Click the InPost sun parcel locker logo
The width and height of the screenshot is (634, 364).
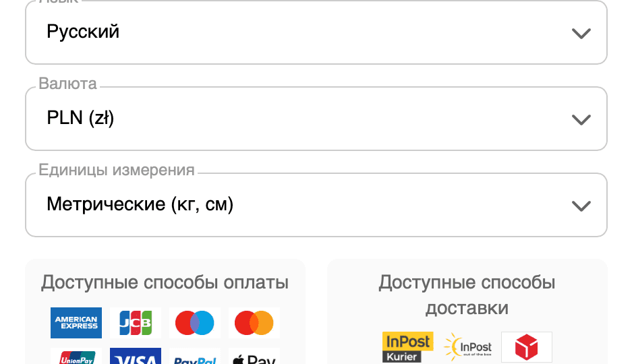[467, 347]
